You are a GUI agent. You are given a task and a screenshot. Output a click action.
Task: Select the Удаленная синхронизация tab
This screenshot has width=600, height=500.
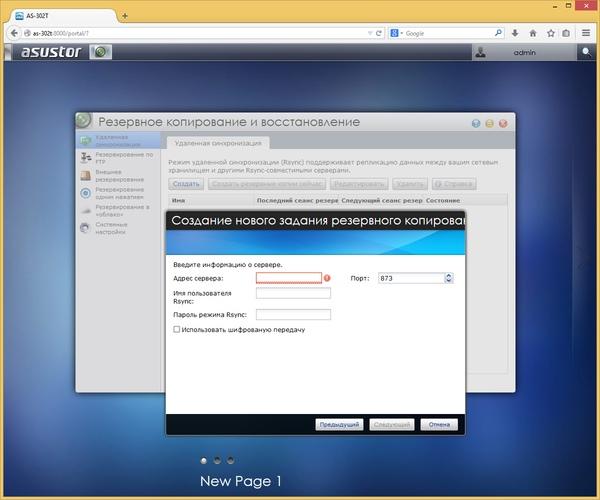pos(218,143)
